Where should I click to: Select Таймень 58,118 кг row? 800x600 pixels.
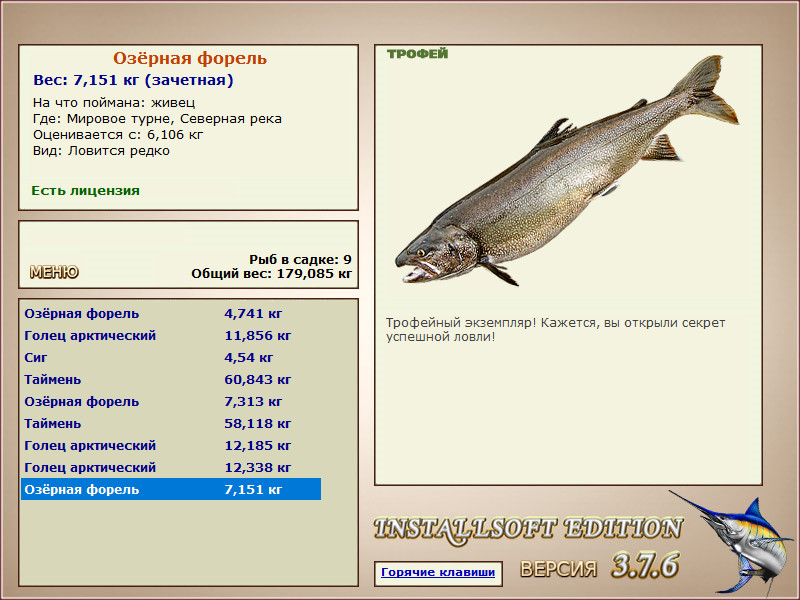[171, 423]
